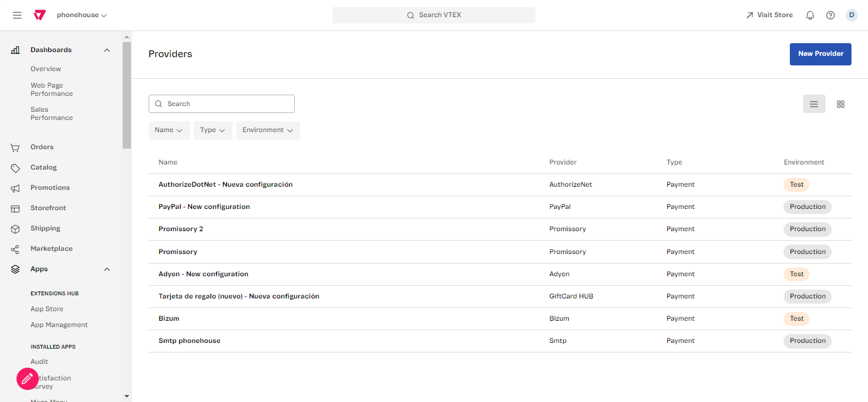Click the Storefront layout icon
The height and width of the screenshot is (402, 868).
tap(15, 208)
